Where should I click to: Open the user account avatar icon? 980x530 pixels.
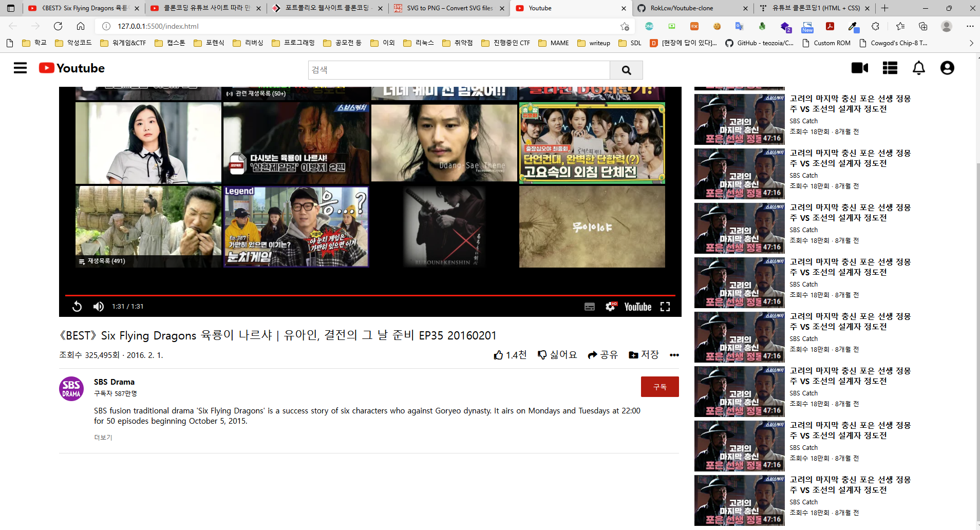point(947,68)
